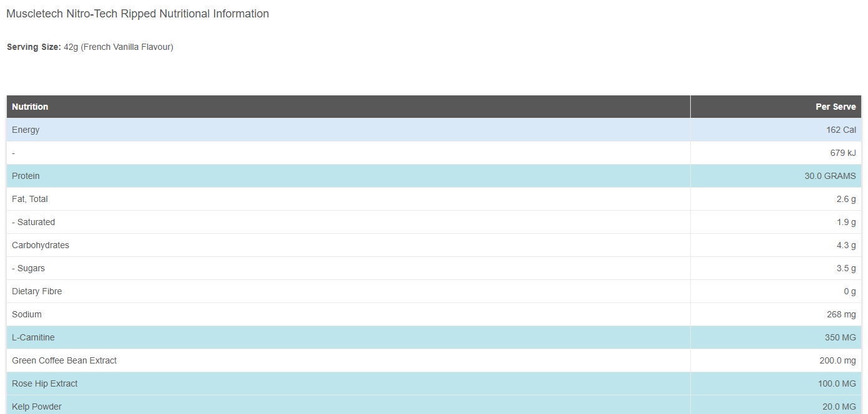Click the '1.9 g' value
Image resolution: width=868 pixels, height=414 pixels.
coord(846,222)
